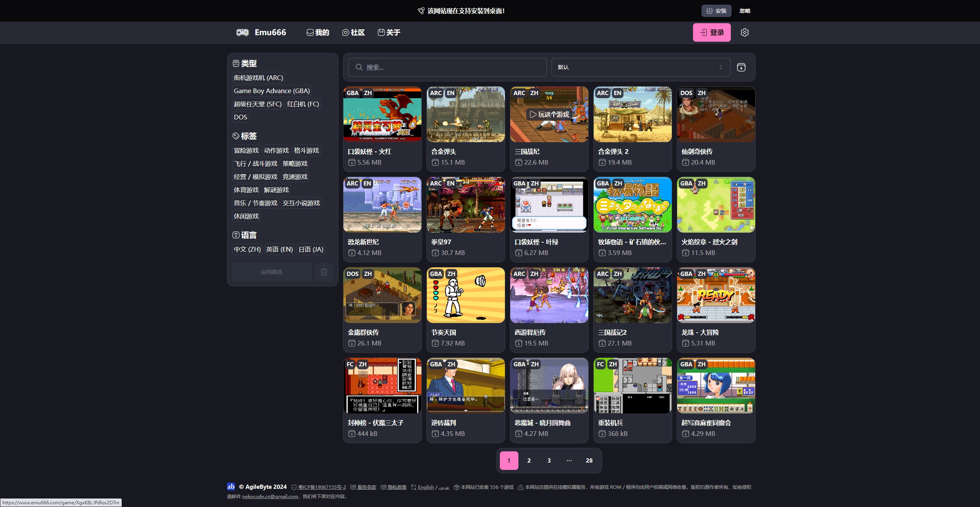
Task: Click the 安装 install button in banner
Action: tap(716, 11)
